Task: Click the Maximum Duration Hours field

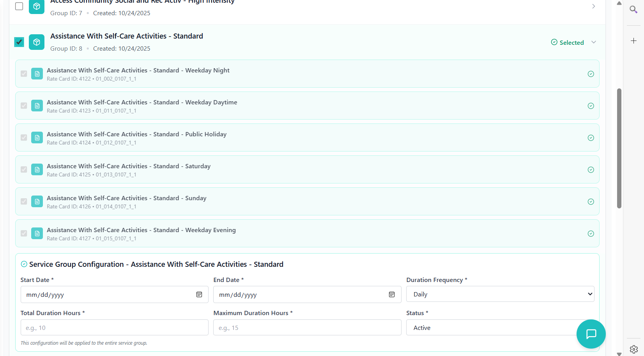Action: click(307, 328)
